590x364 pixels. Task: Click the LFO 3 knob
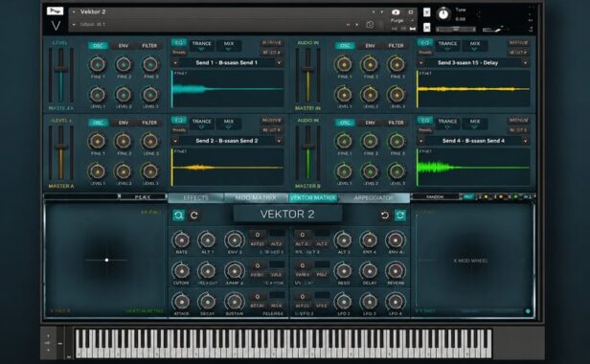click(369, 302)
